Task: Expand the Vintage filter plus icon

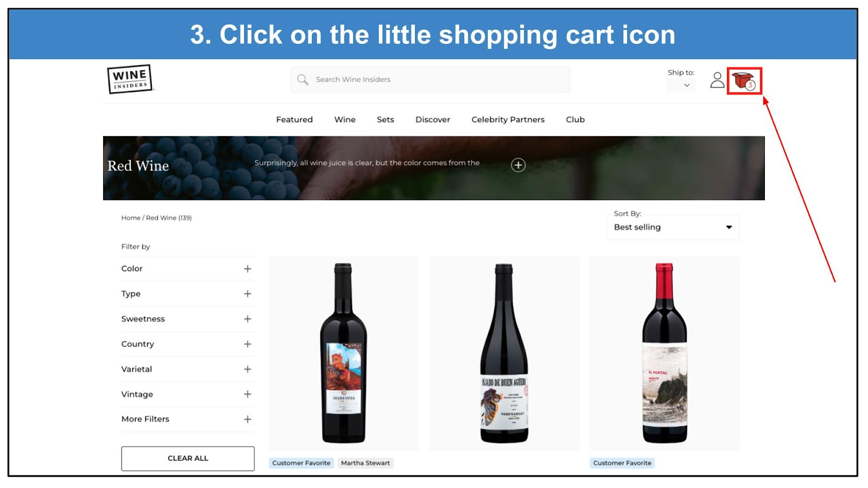Action: (247, 394)
